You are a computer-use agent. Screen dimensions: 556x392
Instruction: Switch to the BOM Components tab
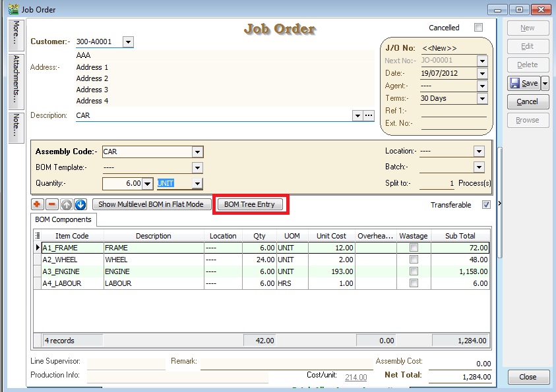64,219
